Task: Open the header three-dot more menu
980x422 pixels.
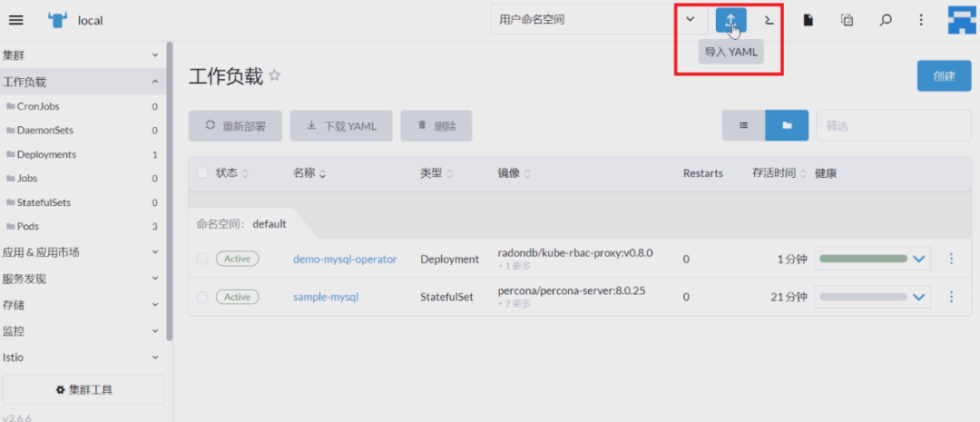Action: (921, 20)
